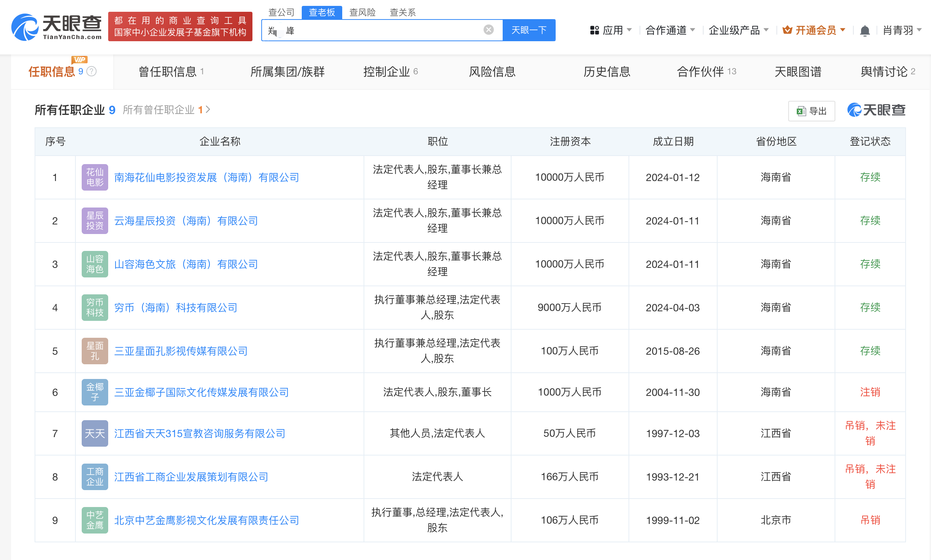Click the 天眼一下 search button
The image size is (931, 560).
529,29
